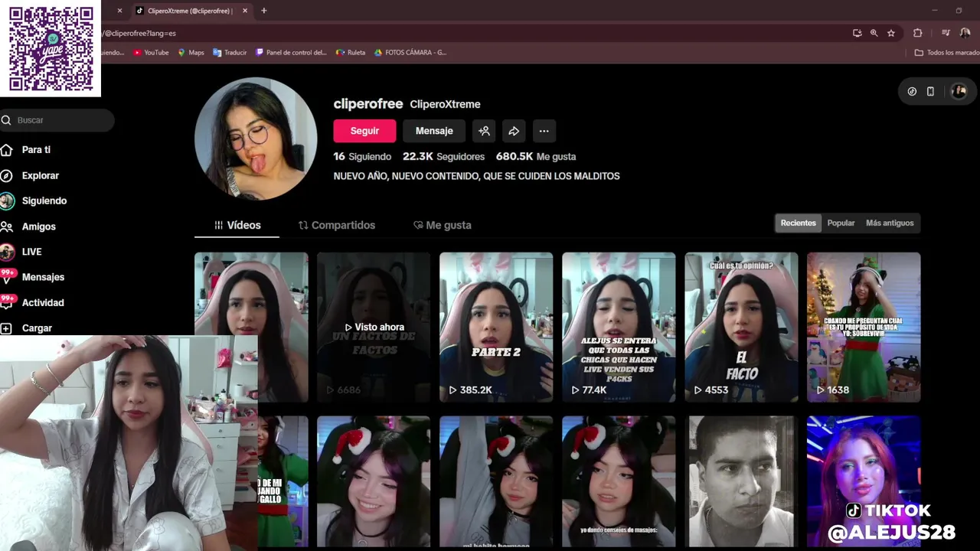Screen dimensions: 980x551
Task: Open YouTube bookmark
Action: pos(151,53)
